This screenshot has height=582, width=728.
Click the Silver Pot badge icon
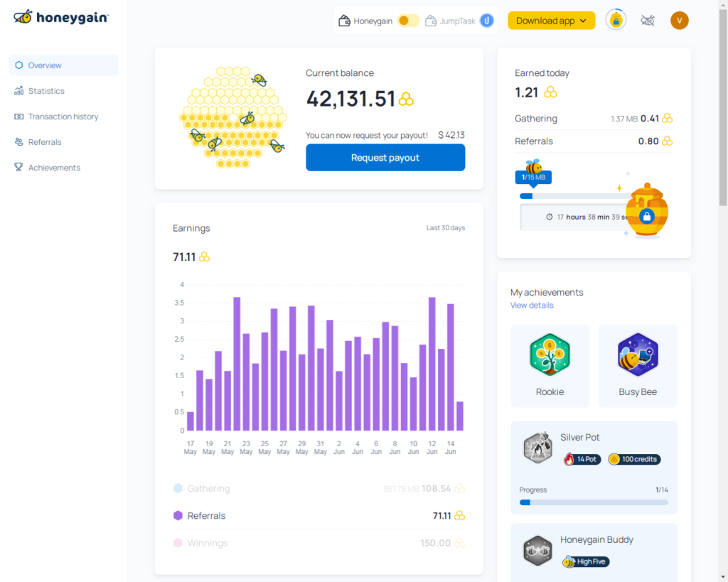[x=537, y=448]
